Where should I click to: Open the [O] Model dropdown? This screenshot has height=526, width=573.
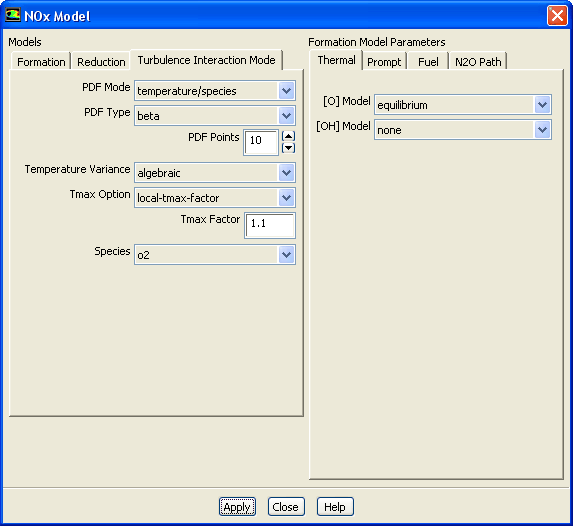[x=542, y=105]
